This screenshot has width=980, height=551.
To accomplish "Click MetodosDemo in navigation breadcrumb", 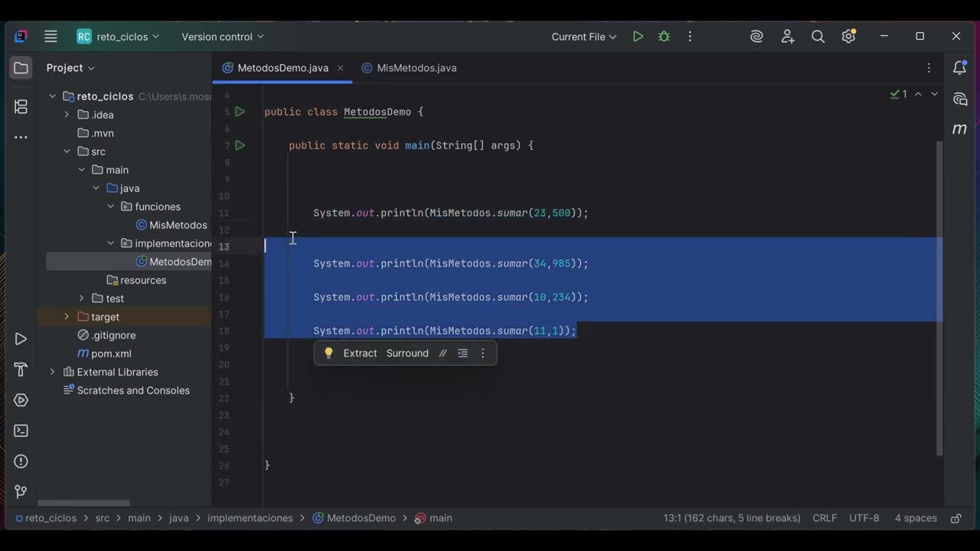I will pos(354,518).
